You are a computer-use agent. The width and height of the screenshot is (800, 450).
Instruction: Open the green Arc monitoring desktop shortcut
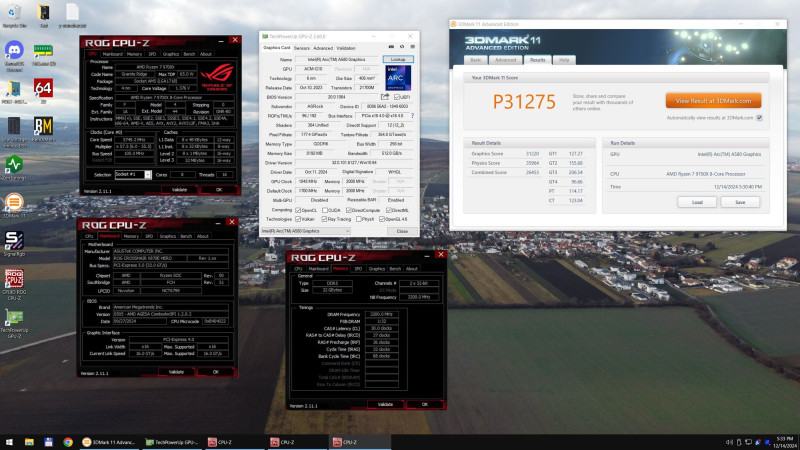click(14, 167)
